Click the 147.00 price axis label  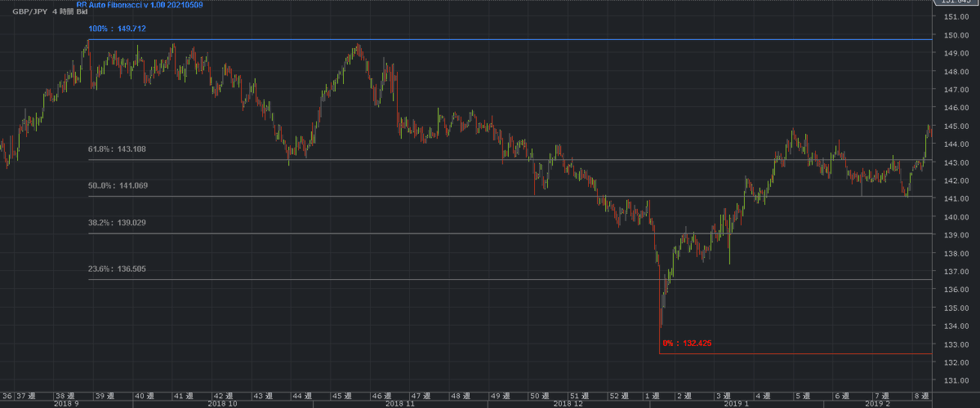(x=955, y=90)
